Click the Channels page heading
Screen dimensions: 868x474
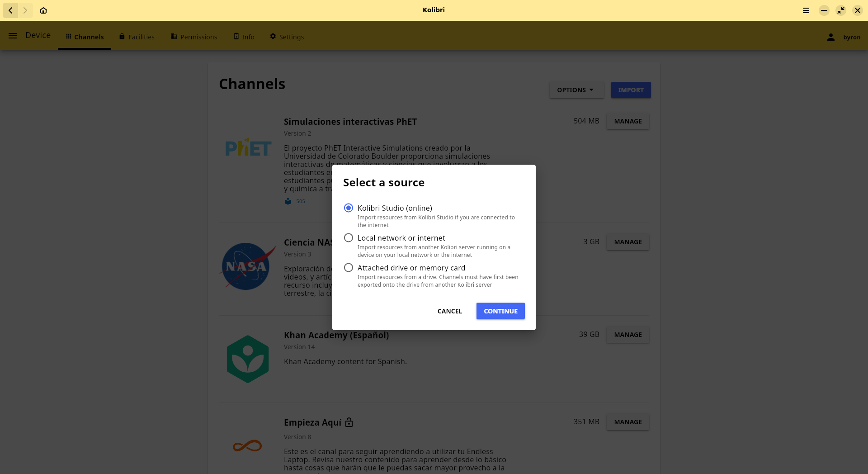pyautogui.click(x=252, y=84)
